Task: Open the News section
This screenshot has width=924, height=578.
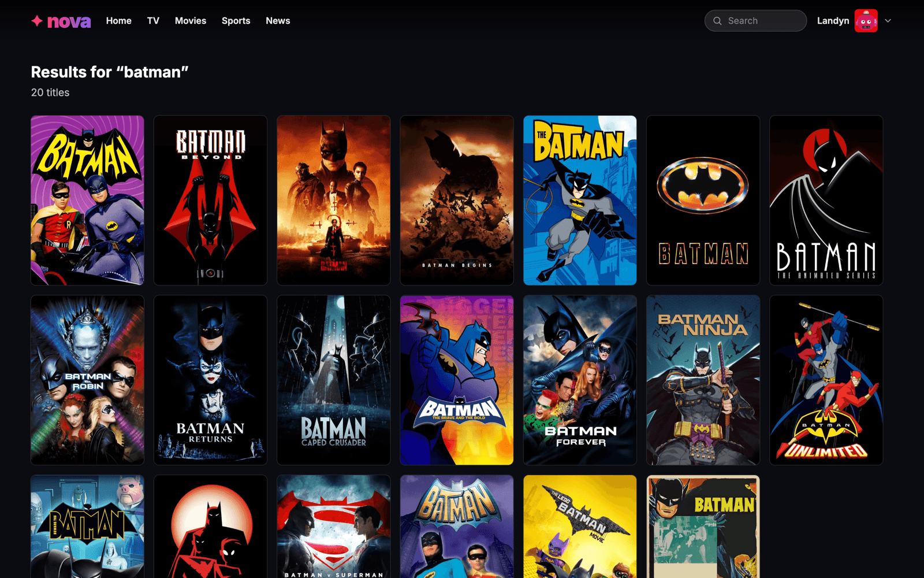Action: [278, 21]
